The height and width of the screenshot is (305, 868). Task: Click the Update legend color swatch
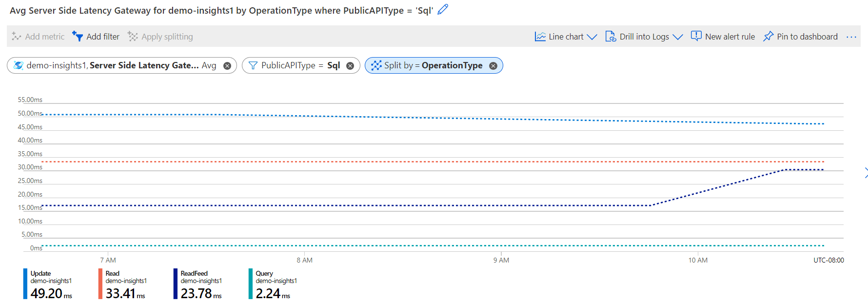tap(25, 284)
